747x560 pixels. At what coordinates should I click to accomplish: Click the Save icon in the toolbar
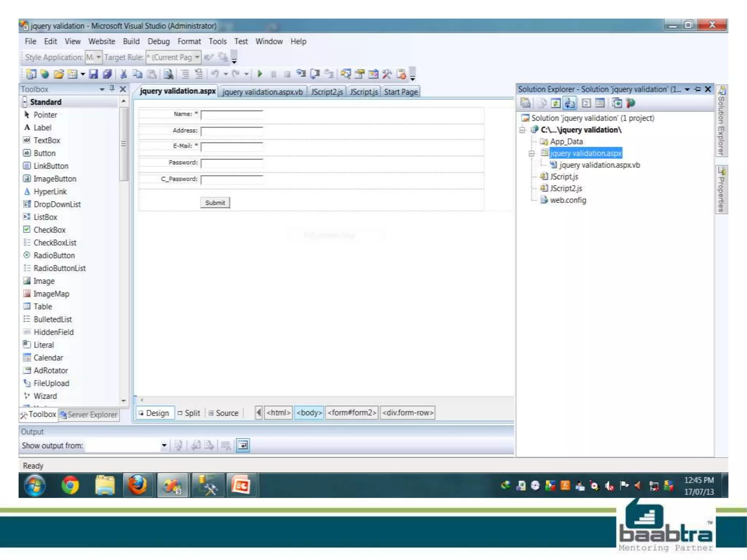(x=93, y=74)
